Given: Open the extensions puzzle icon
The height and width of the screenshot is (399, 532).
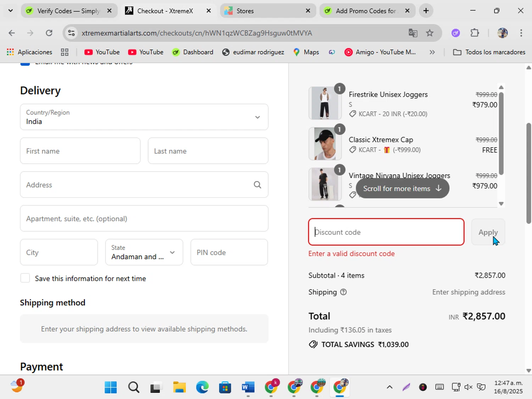Looking at the screenshot, I should point(475,33).
